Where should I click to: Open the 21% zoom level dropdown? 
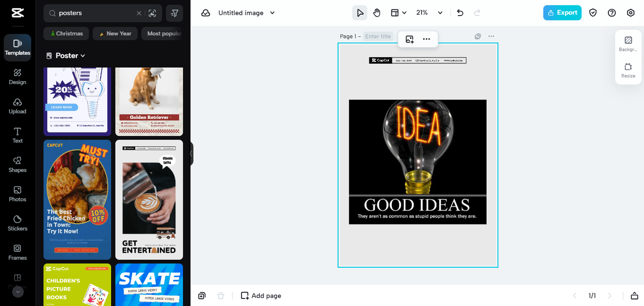pos(429,13)
